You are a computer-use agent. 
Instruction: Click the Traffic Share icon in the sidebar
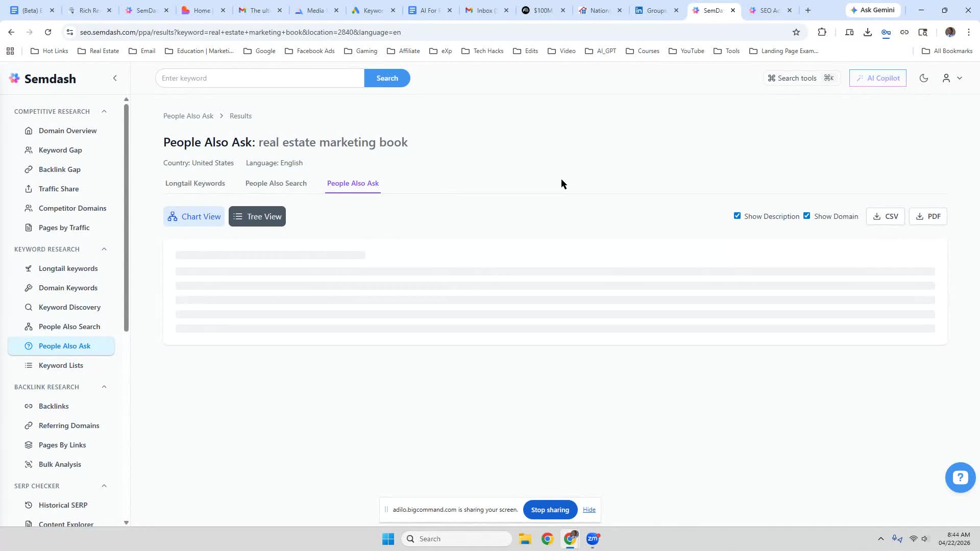29,189
